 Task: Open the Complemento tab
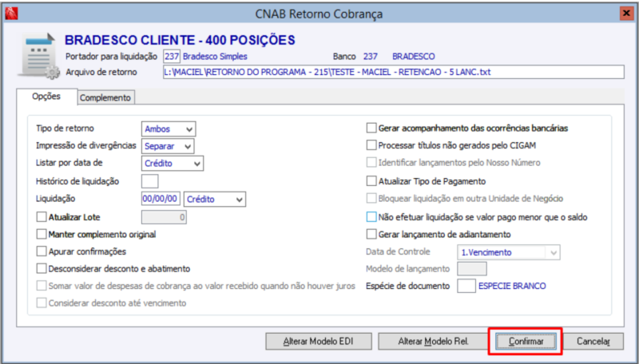click(x=105, y=97)
